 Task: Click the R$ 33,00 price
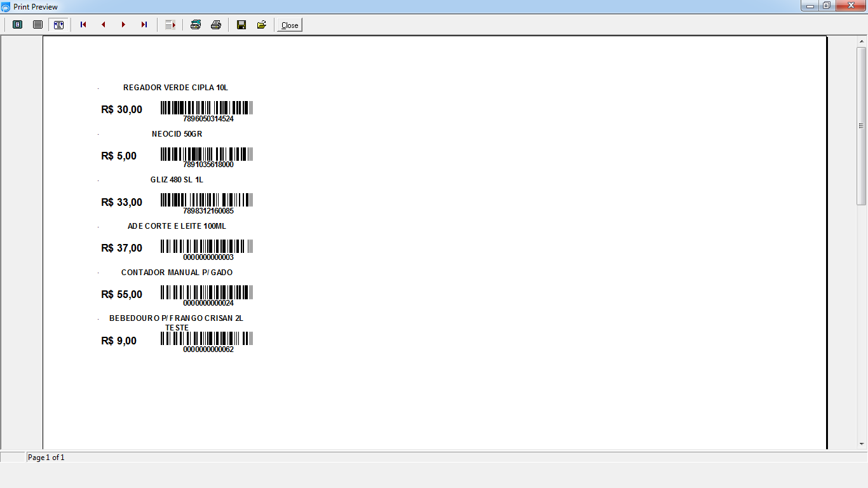[122, 202]
